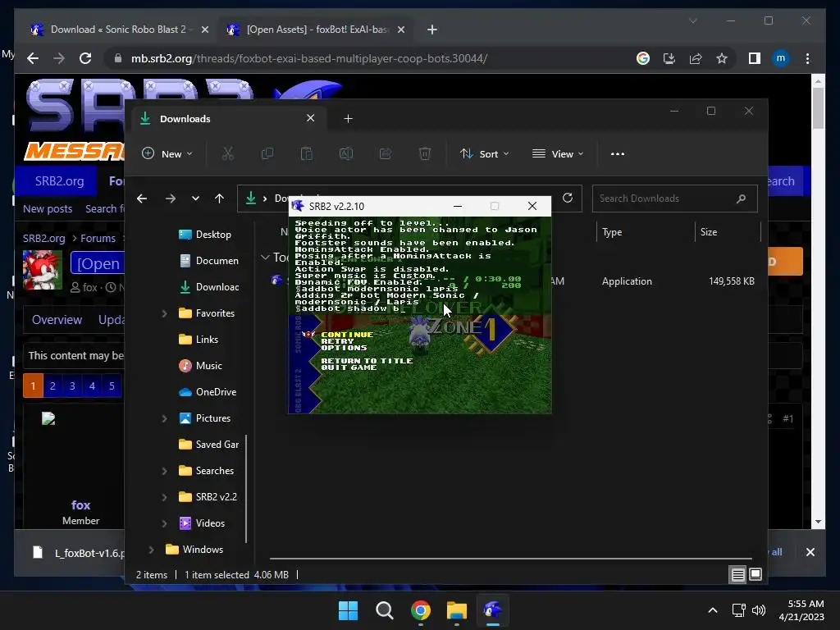The height and width of the screenshot is (630, 840).
Task: Expand the Favorites folder in tree
Action: pyautogui.click(x=164, y=313)
